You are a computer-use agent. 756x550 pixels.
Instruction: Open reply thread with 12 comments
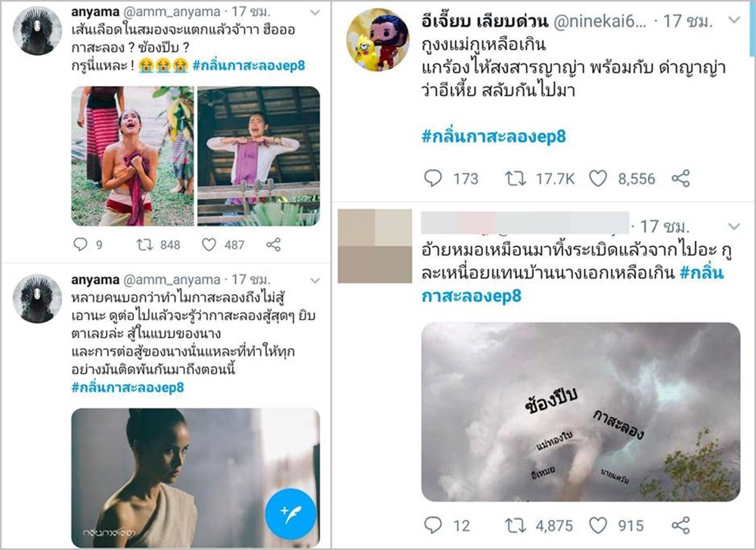[432, 525]
